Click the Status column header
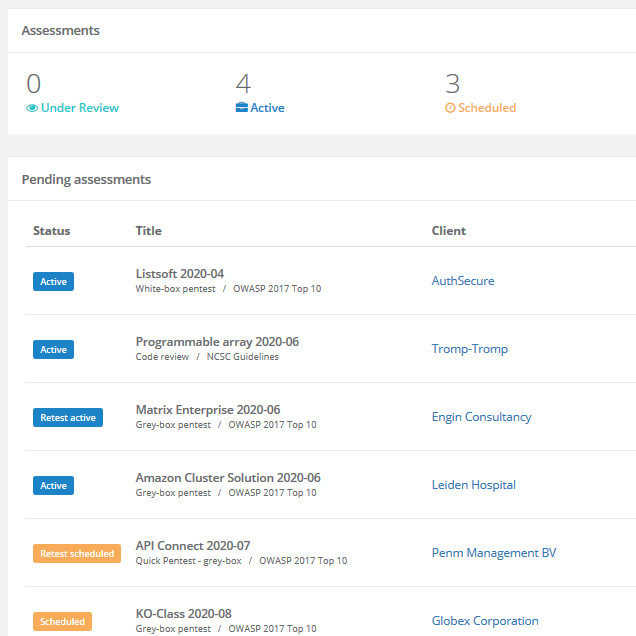 coord(52,231)
